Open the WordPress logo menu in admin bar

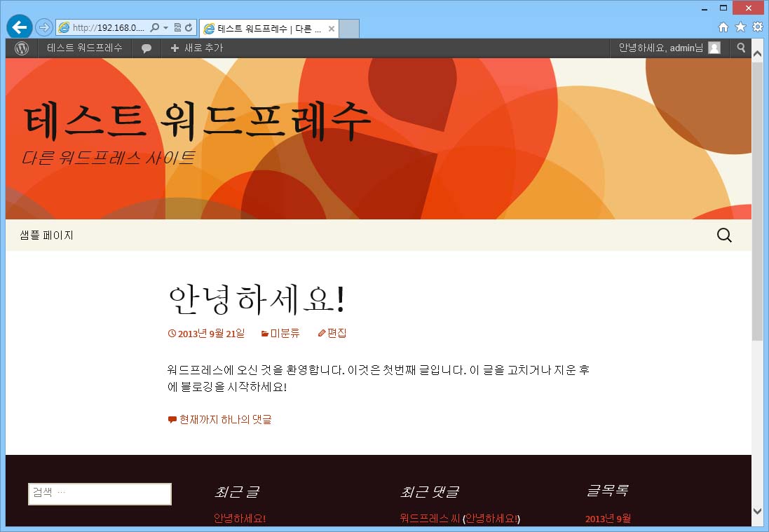tap(22, 48)
